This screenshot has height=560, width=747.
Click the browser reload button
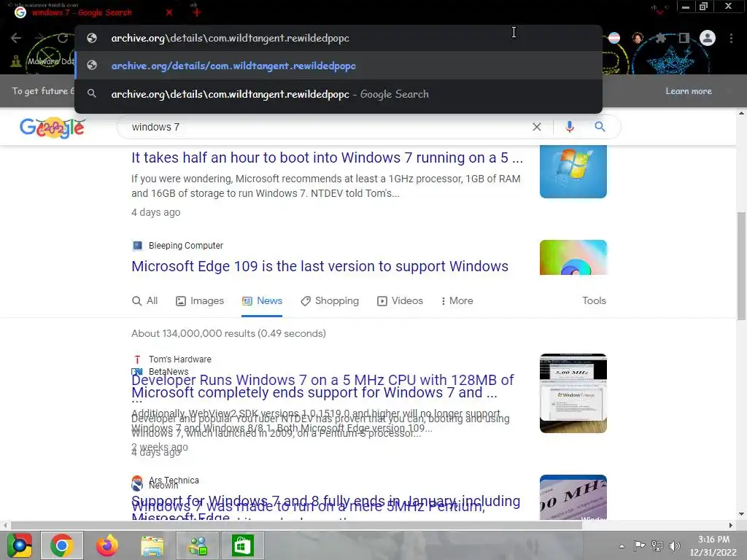63,38
